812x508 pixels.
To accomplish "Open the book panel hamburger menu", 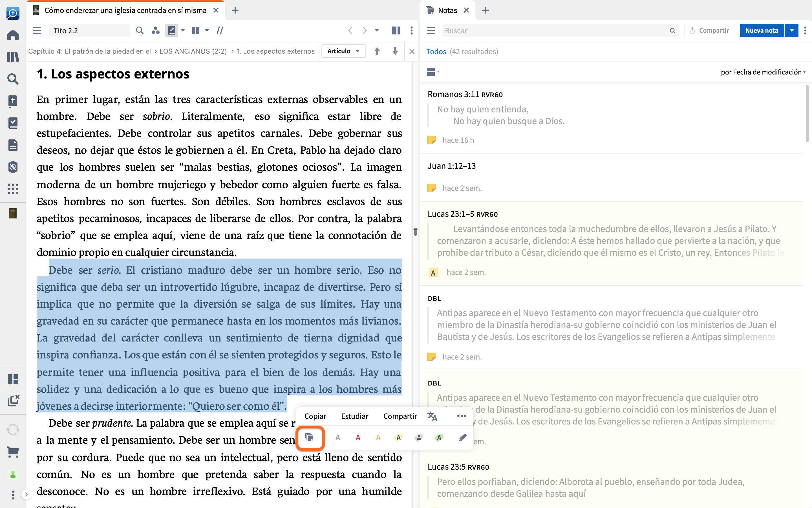I will click(37, 30).
